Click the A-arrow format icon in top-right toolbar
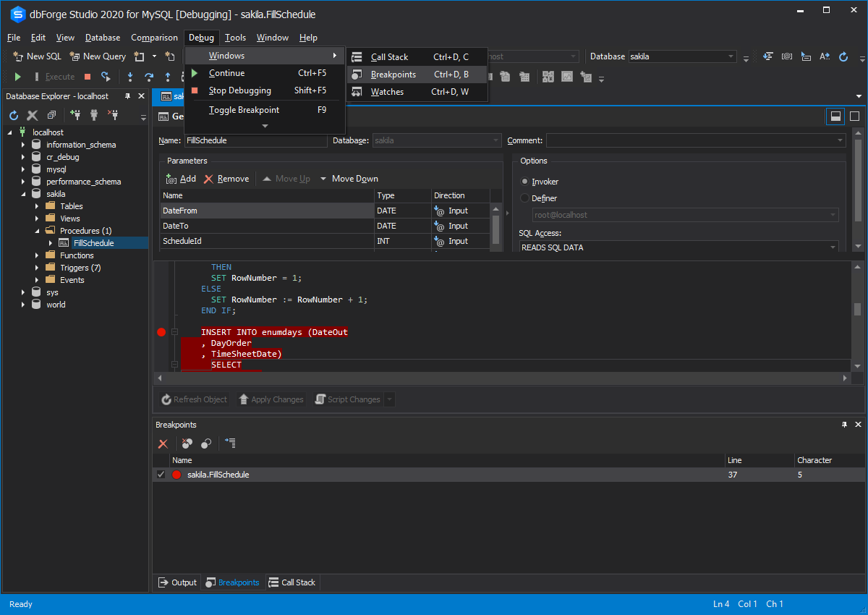This screenshot has width=868, height=615. tap(824, 56)
